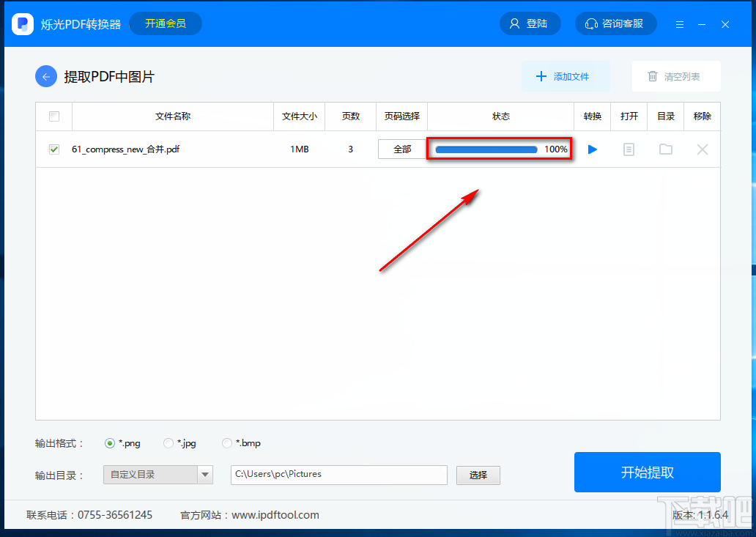Open the hamburger menu in the title bar

pos(680,25)
